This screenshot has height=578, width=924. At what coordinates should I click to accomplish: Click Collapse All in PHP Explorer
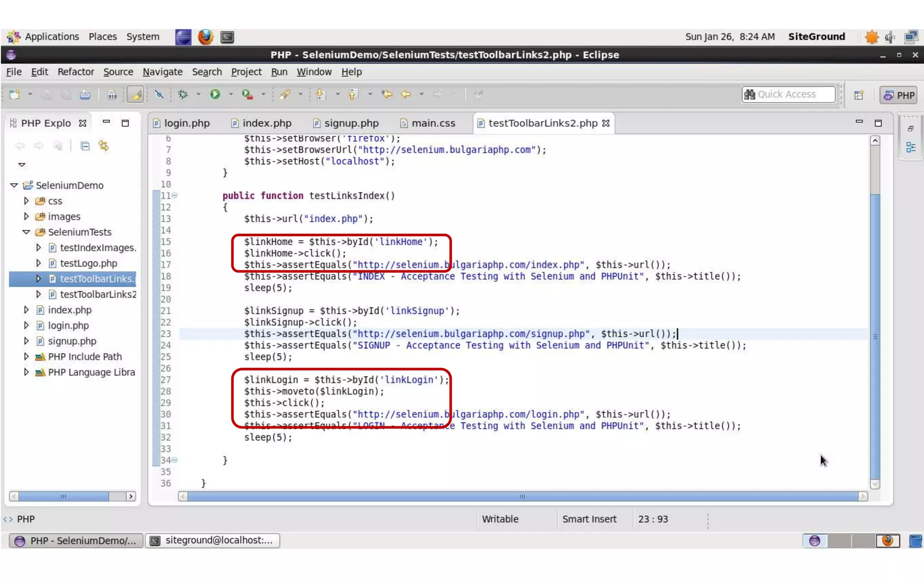(85, 146)
